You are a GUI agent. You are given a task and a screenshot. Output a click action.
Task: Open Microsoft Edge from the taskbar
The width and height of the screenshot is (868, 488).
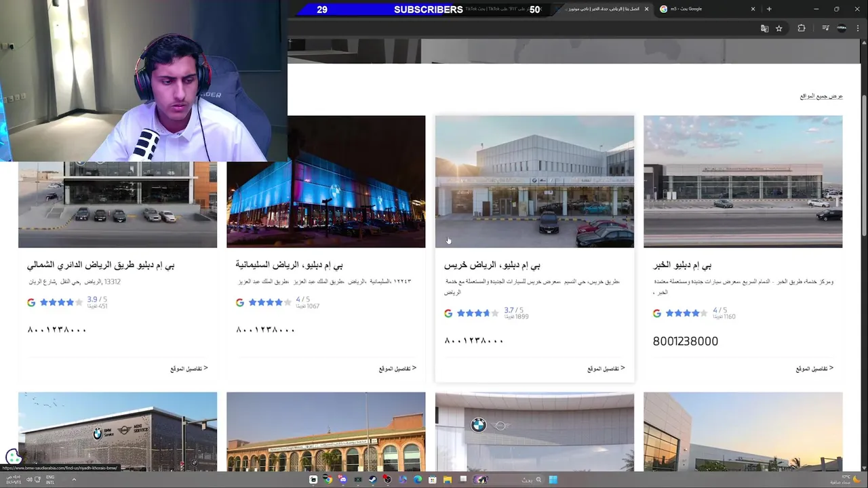click(x=418, y=480)
